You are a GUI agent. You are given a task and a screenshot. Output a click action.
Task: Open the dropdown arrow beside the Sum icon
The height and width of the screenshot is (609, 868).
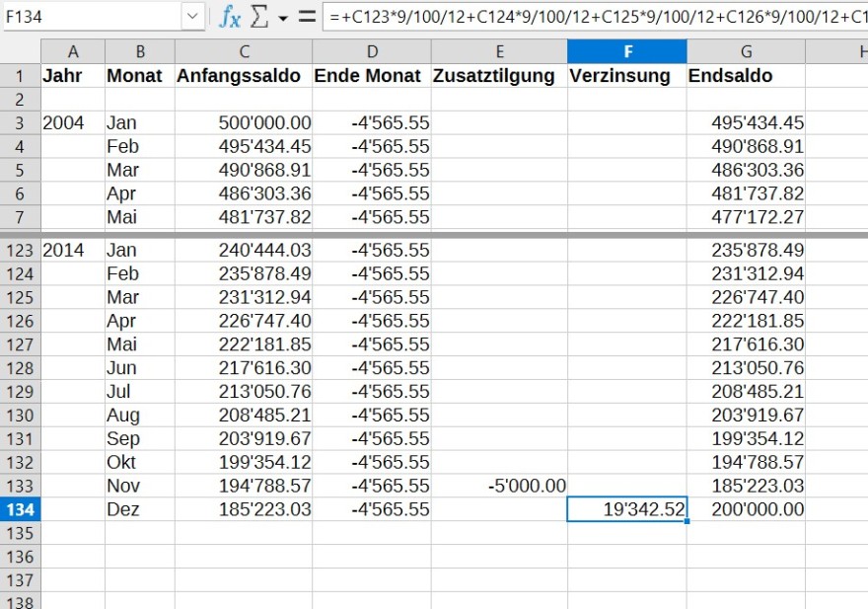[283, 18]
